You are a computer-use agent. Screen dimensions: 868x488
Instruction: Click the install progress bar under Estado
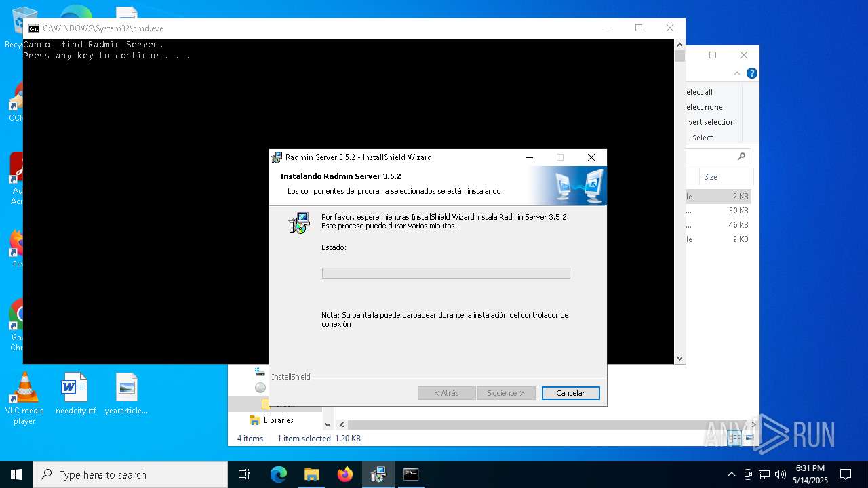(446, 272)
